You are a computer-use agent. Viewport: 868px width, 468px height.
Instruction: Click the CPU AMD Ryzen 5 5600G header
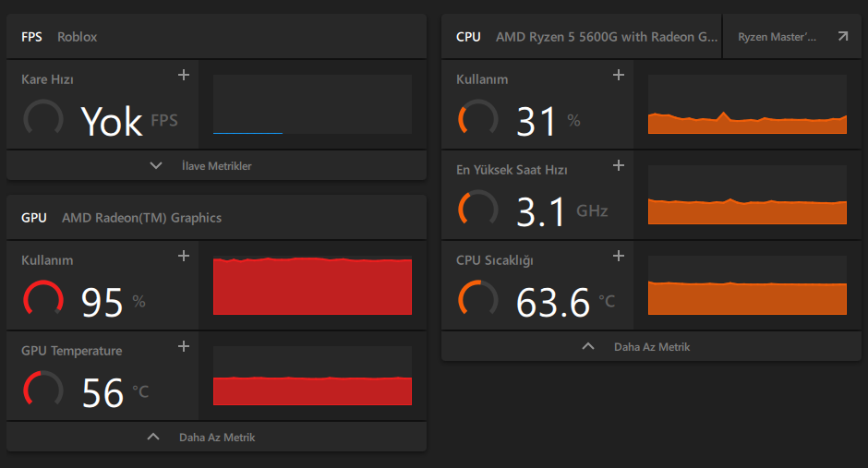585,37
